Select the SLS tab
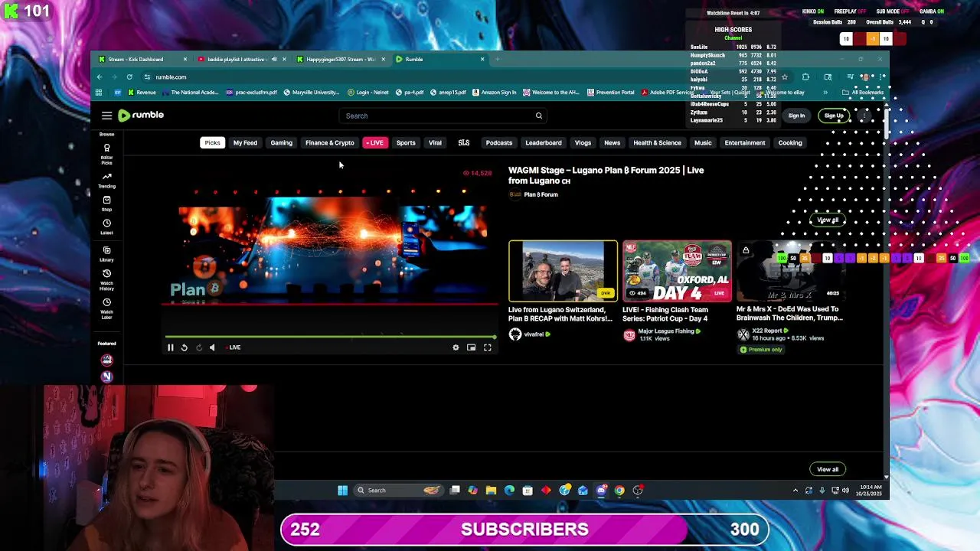 pos(464,143)
